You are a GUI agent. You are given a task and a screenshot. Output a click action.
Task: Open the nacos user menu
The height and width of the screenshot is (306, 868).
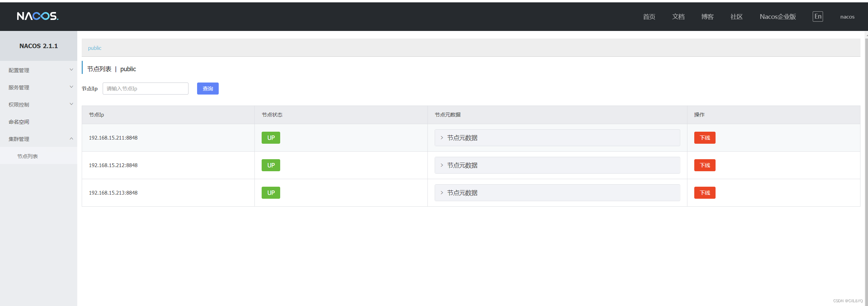click(x=847, y=17)
